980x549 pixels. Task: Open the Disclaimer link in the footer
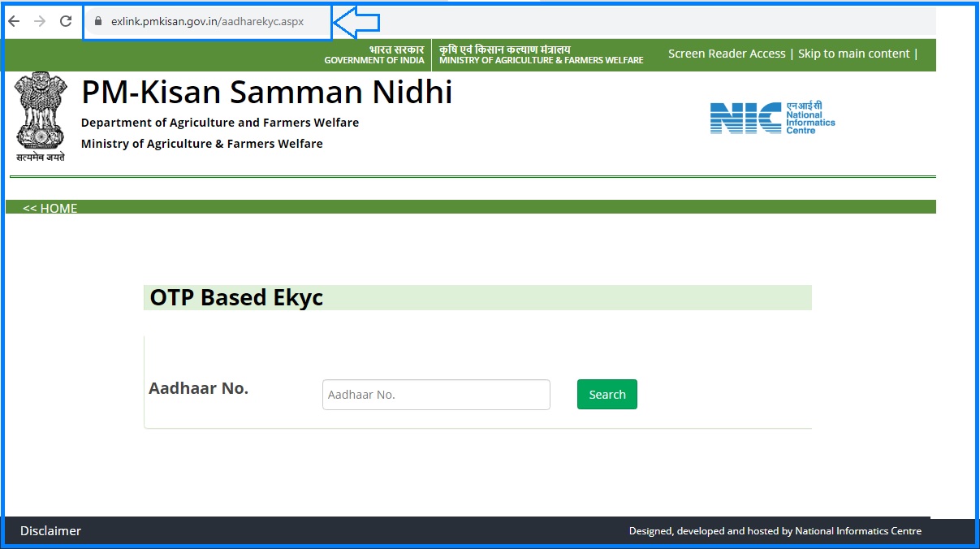(x=50, y=530)
